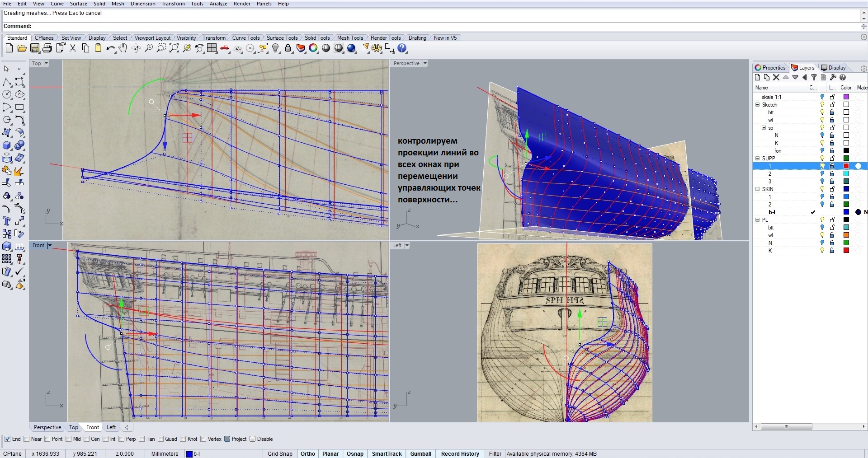Click the filter funnel icon in Layers panel
This screenshot has width=868, height=458.
click(814, 77)
